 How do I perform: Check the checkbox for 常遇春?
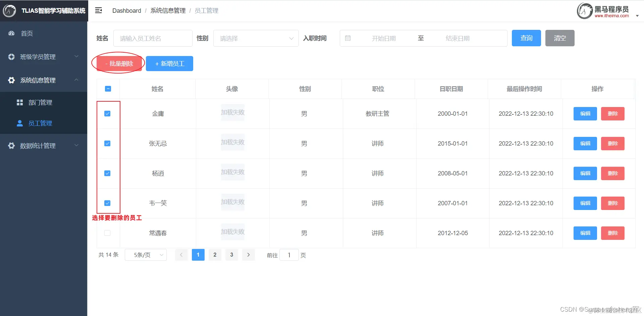coord(107,233)
